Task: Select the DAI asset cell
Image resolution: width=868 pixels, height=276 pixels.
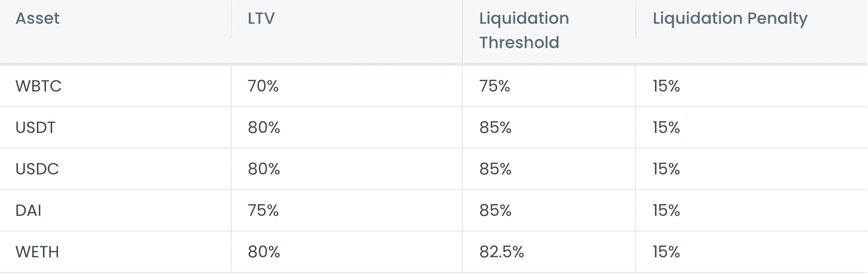Action: coord(28,210)
